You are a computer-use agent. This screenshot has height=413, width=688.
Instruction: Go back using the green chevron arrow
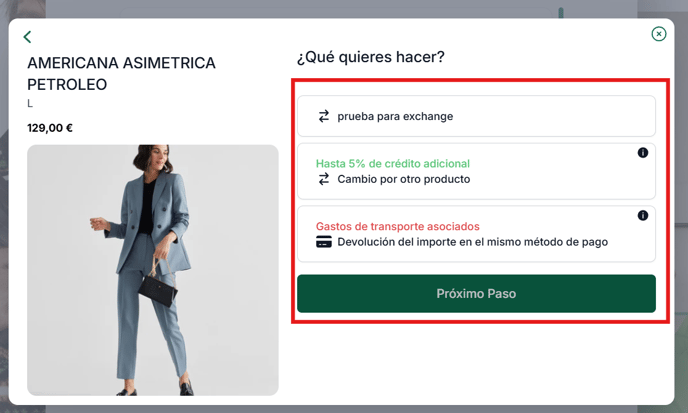28,37
